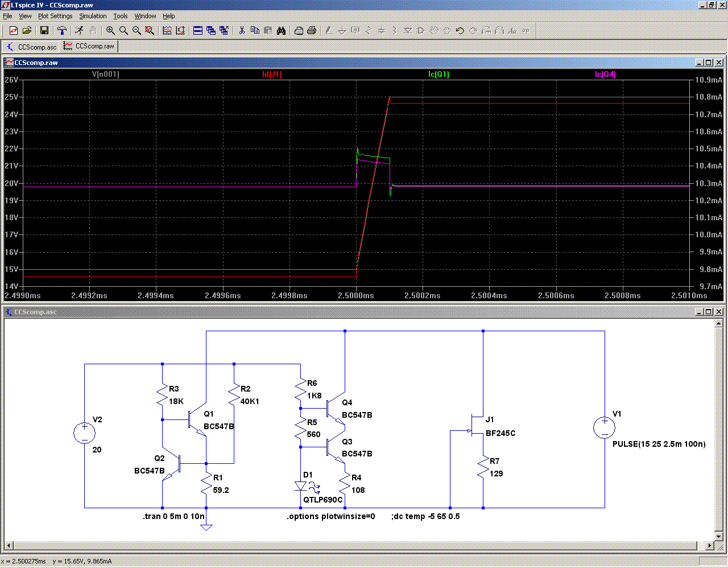728x568 pixels.
Task: Click the PULSE(15 25 2.5m 100n) source value
Action: (x=659, y=444)
